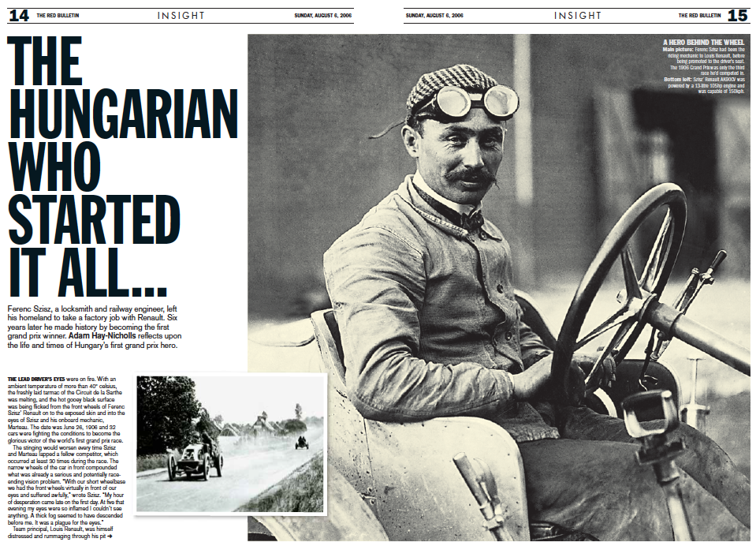This screenshot has width=756, height=546.
Task: Select the right page INSIGHT section heading
Action: [x=577, y=15]
